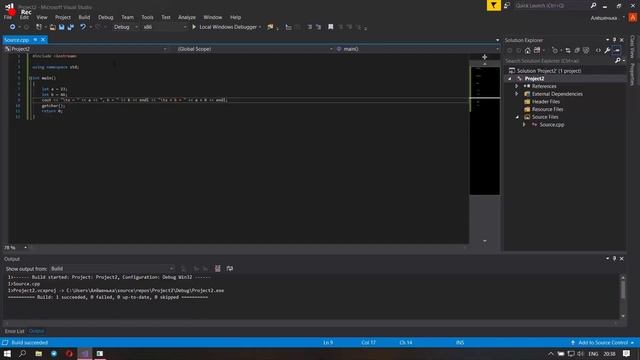Open the Windows Start menu

pyautogui.click(x=7, y=353)
